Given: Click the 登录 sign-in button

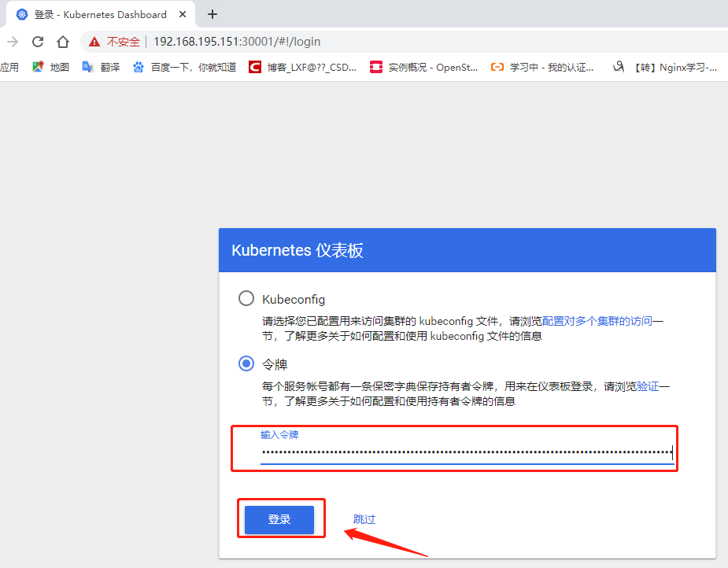Looking at the screenshot, I should point(279,520).
